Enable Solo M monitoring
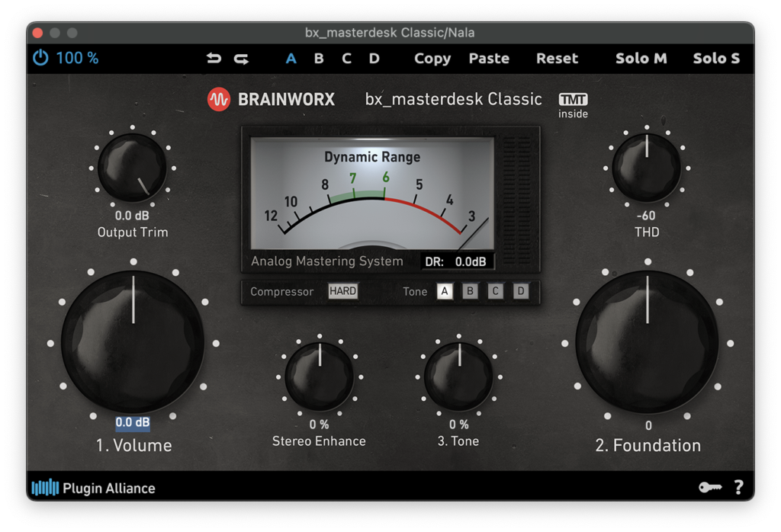 click(641, 59)
